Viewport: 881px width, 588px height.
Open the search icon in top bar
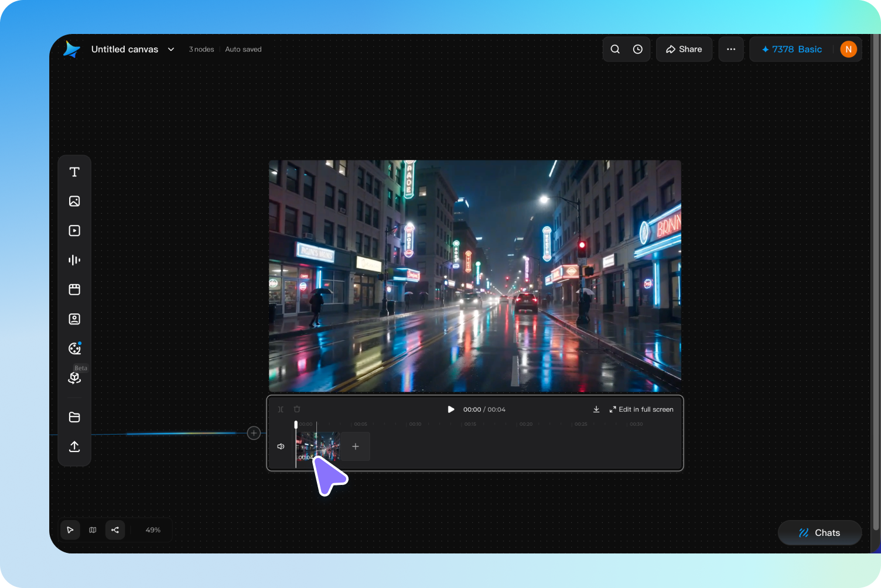coord(615,49)
